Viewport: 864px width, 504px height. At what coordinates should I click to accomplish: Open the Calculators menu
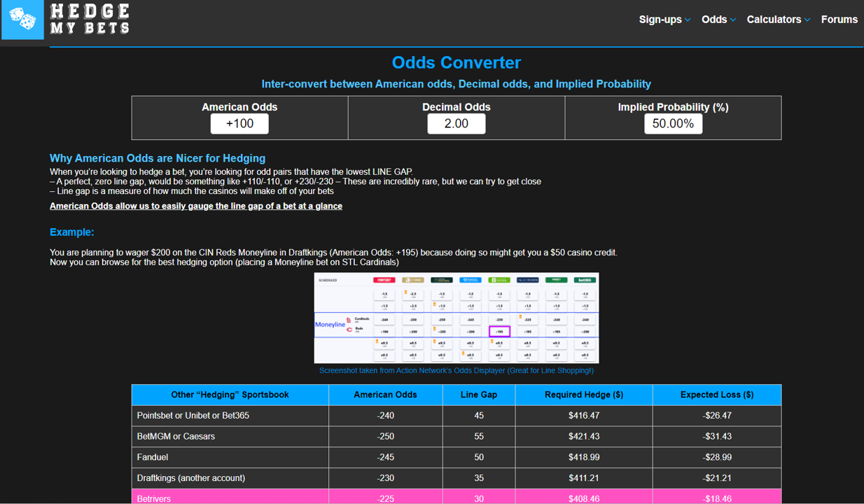coord(774,20)
